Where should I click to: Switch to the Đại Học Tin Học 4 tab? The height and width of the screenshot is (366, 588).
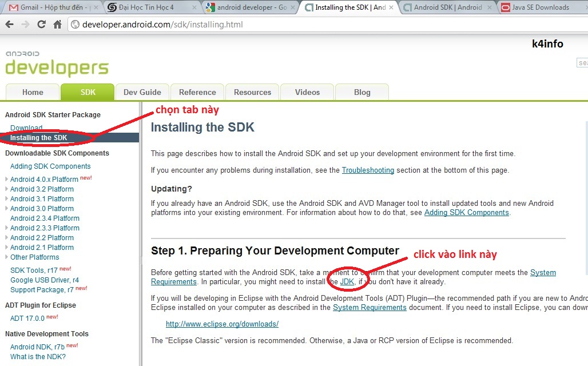click(151, 7)
